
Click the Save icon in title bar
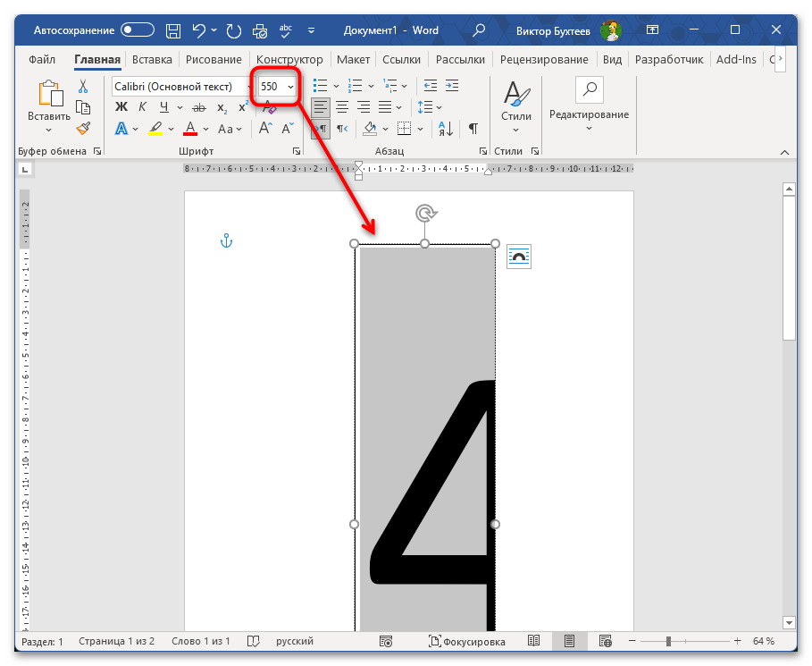tap(174, 30)
